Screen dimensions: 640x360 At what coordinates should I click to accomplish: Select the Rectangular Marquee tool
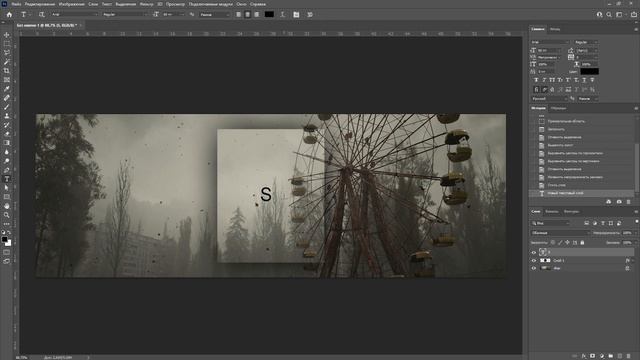click(7, 44)
